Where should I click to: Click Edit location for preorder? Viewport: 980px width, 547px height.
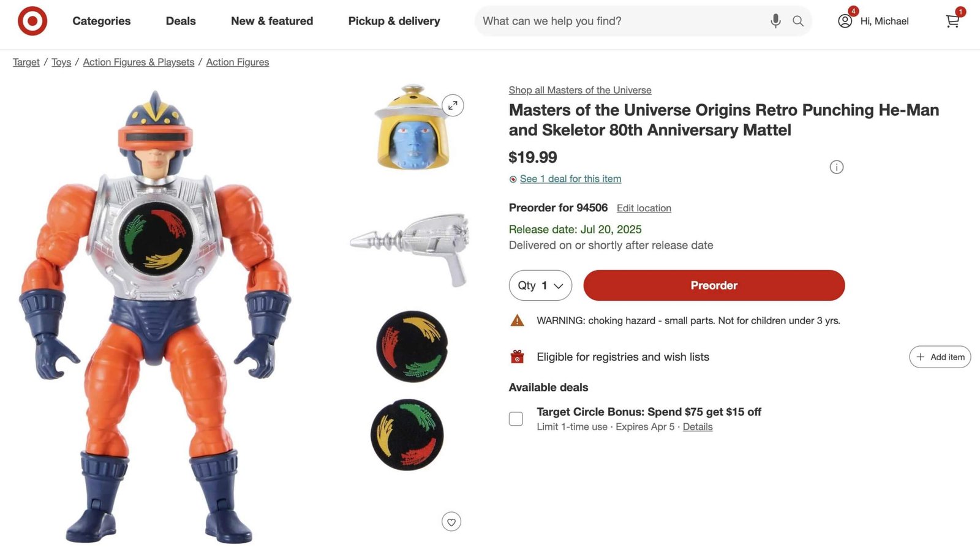[x=644, y=208]
